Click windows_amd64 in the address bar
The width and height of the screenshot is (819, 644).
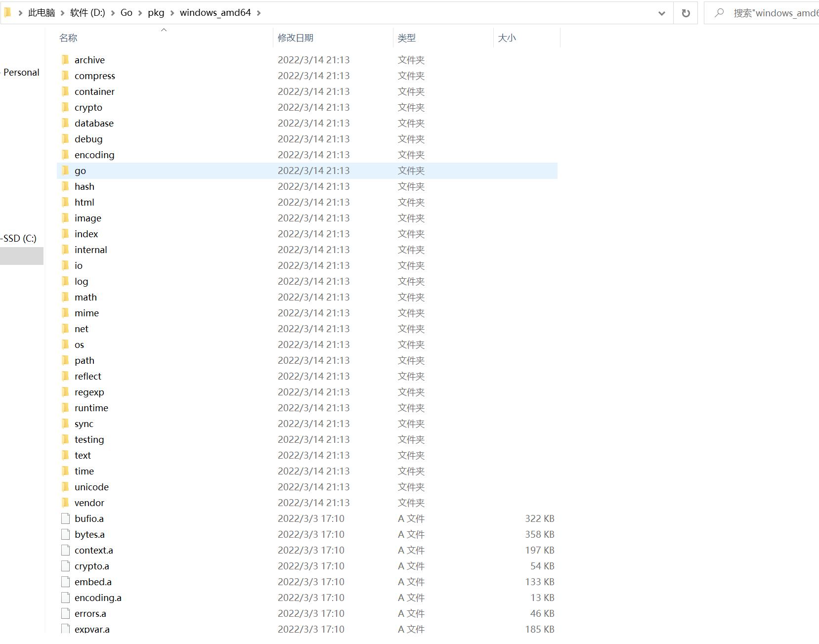coord(216,13)
